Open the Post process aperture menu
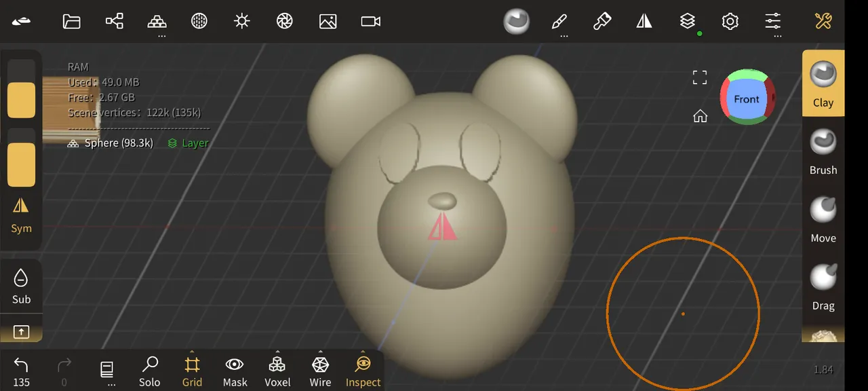Screen dimensions: 868x391 click(285, 21)
